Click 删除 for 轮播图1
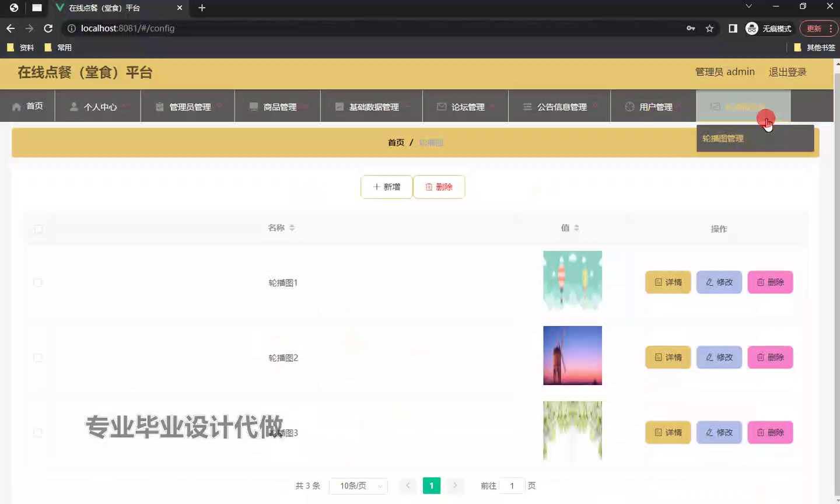The image size is (840, 504). [771, 282]
